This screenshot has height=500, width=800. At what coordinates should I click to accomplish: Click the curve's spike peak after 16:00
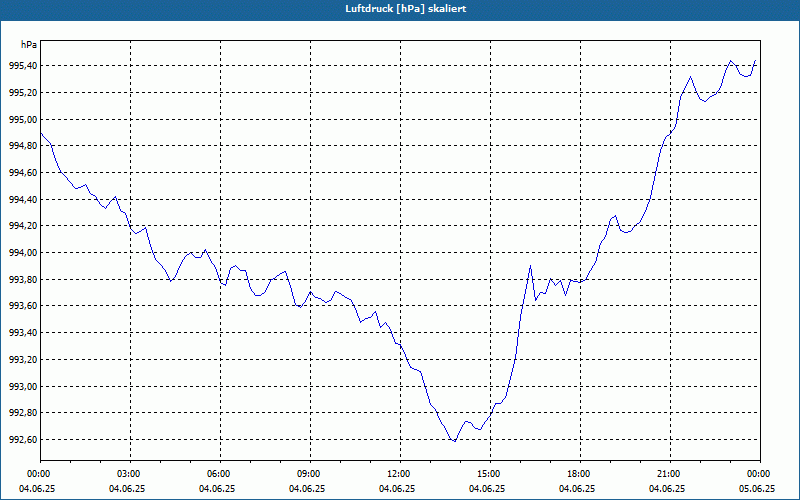531,265
